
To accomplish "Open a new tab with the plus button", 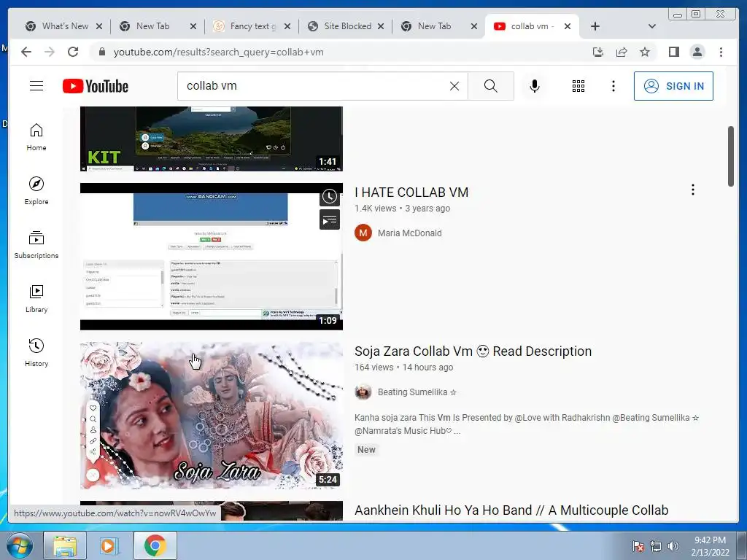I will pos(595,26).
